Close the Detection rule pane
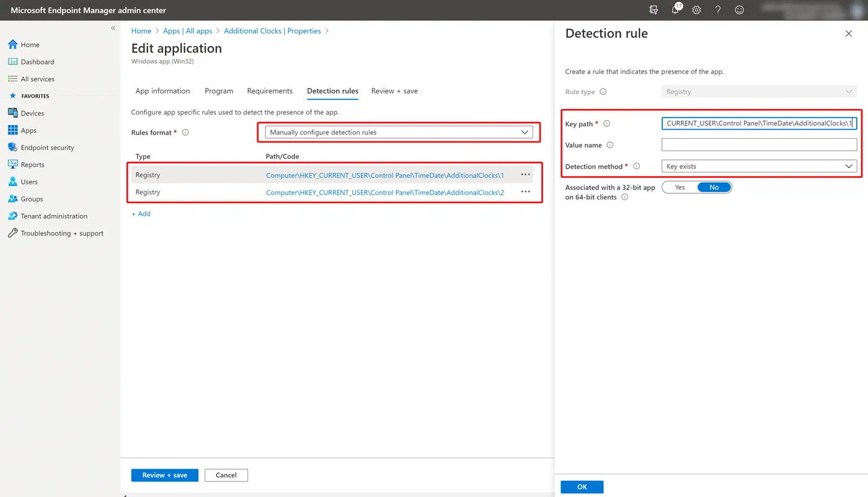868x497 pixels. [x=849, y=33]
